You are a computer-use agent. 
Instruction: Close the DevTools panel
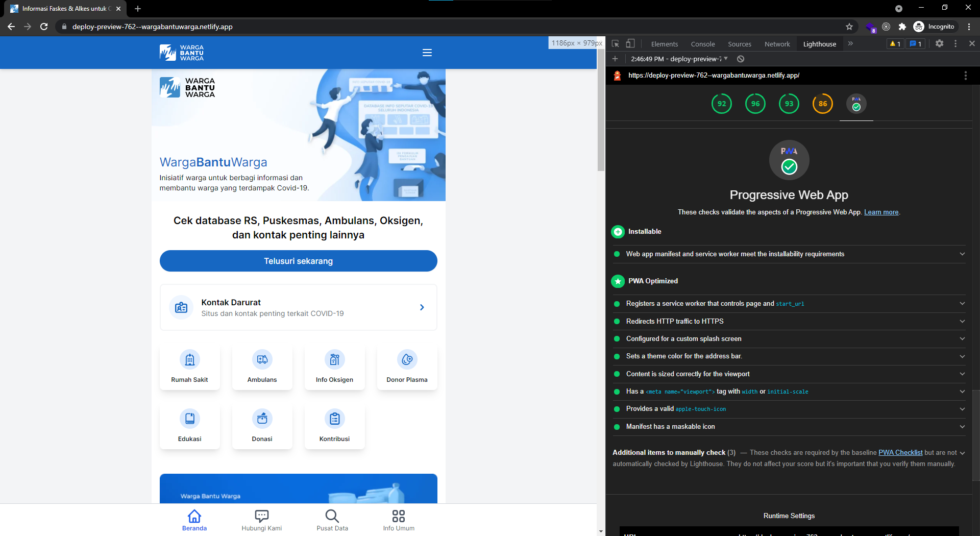coord(972,44)
